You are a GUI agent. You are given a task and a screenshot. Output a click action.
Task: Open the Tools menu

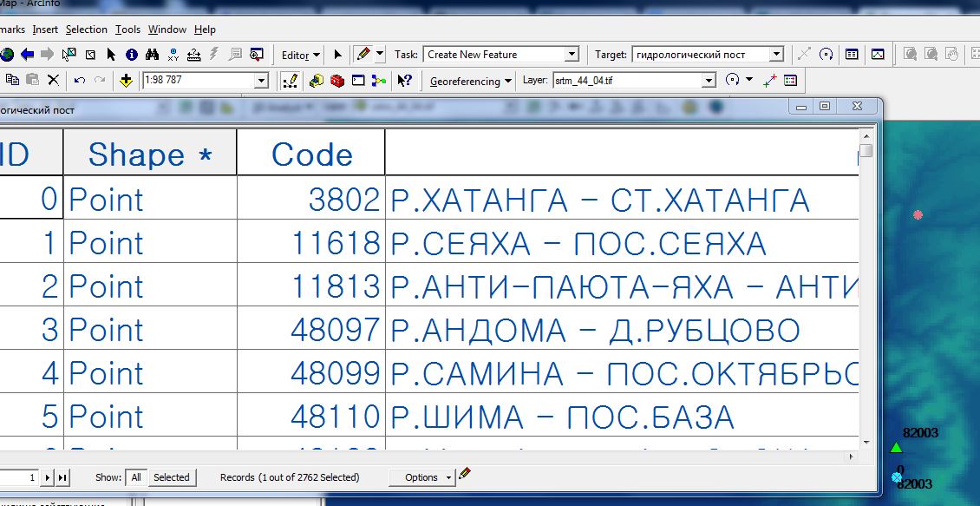click(x=128, y=30)
